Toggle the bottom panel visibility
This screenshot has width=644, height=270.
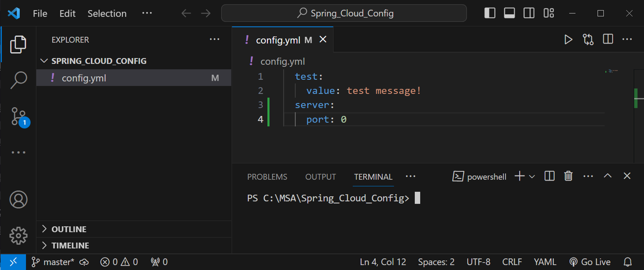pos(509,13)
